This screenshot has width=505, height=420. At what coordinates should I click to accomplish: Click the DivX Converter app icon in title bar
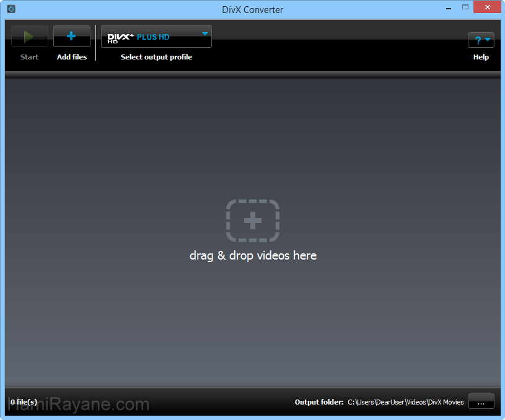(11, 9)
